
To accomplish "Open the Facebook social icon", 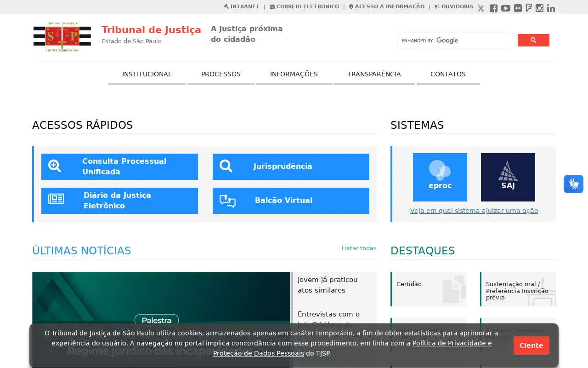I will [x=493, y=8].
